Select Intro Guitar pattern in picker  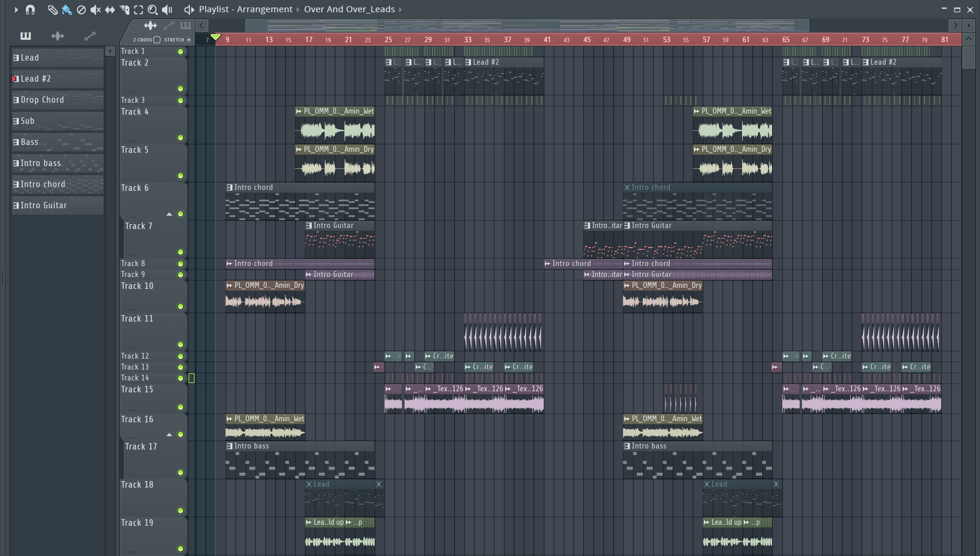point(58,206)
